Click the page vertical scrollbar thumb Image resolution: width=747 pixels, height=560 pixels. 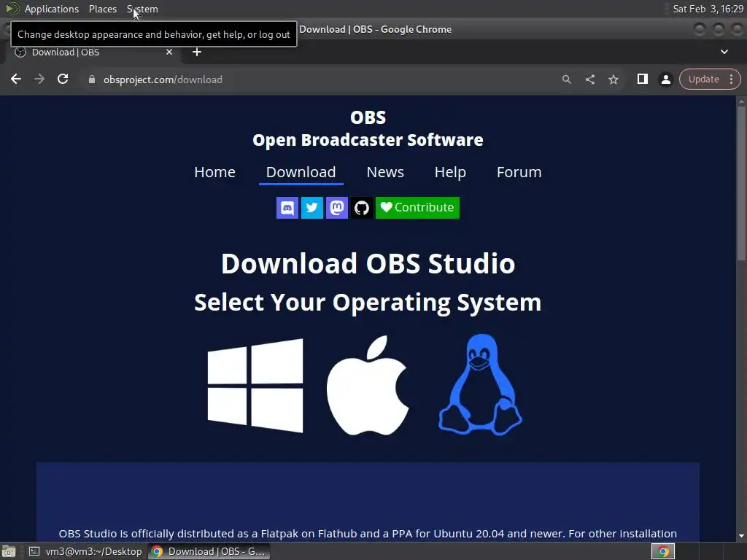point(741,183)
